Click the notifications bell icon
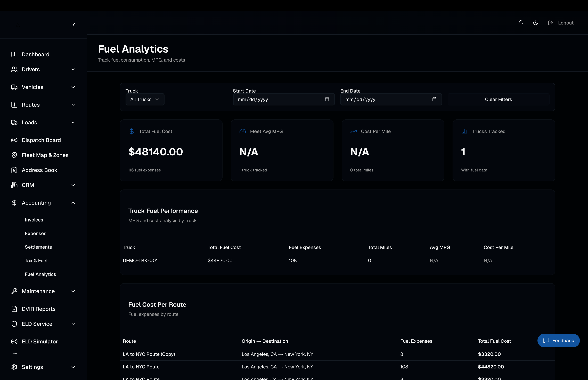The image size is (588, 380). pos(520,23)
